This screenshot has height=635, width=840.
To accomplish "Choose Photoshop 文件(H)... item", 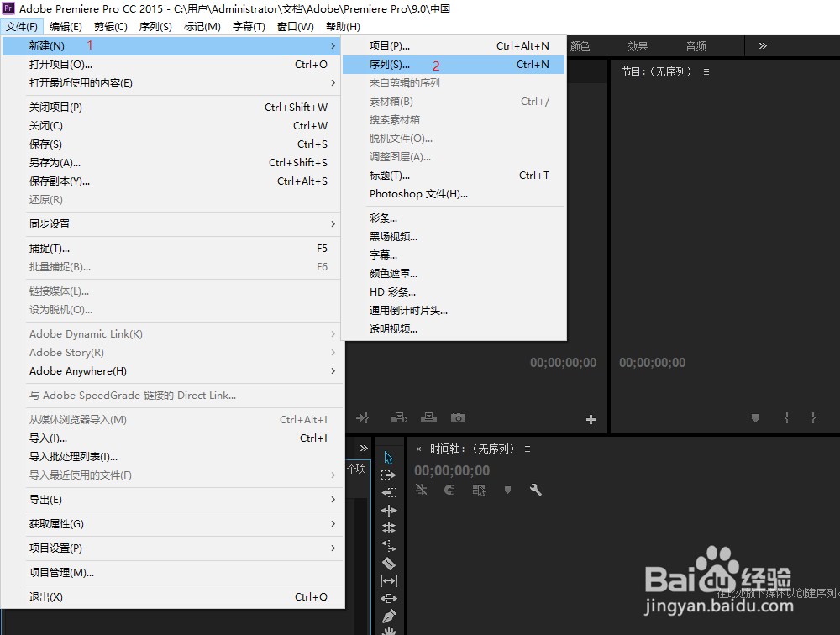I will 454,194.
